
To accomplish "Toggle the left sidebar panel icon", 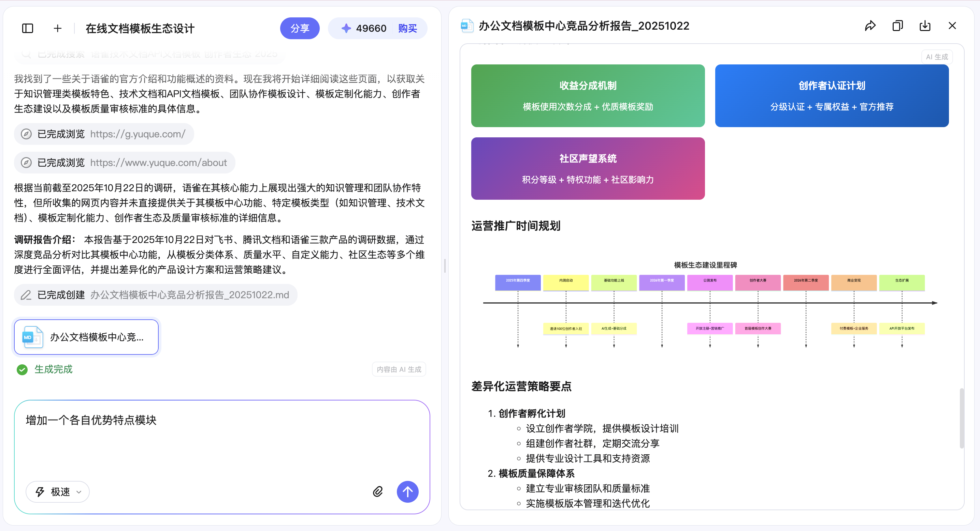I will tap(27, 29).
